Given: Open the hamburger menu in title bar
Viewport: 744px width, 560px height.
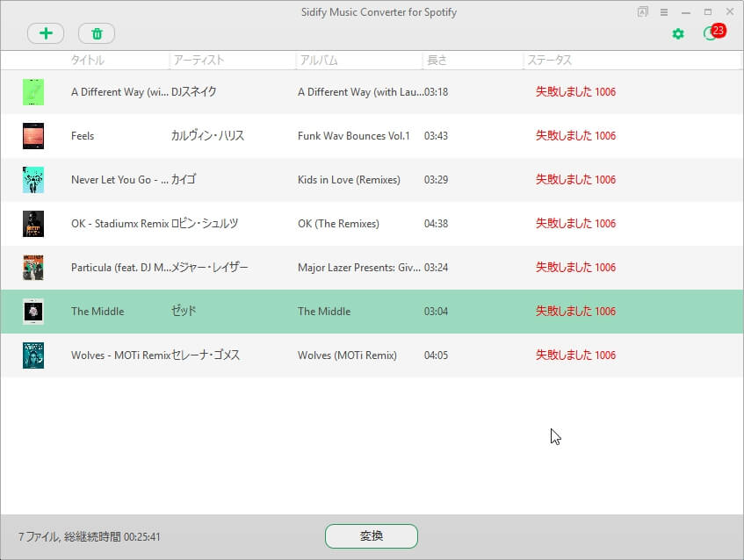Looking at the screenshot, I should tap(664, 12).
